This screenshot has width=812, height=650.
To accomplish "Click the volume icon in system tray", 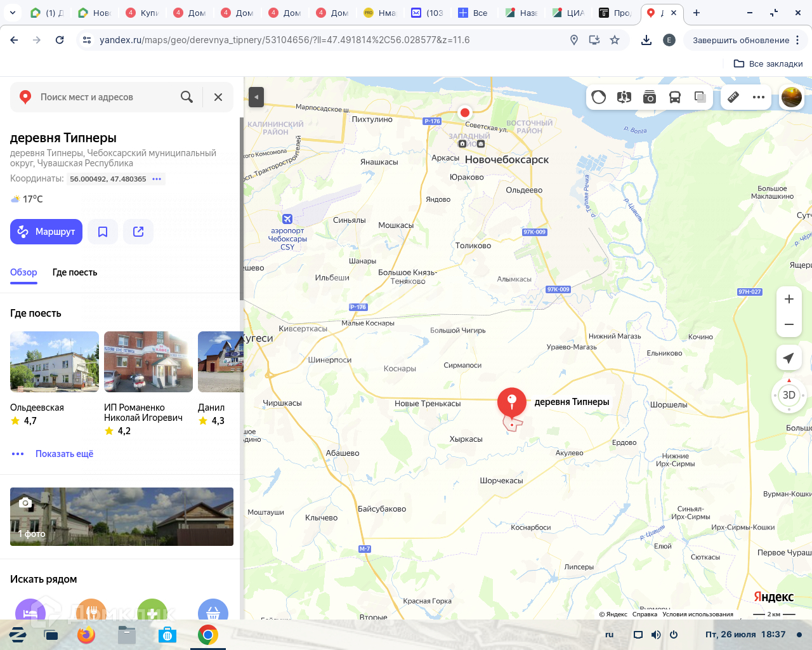I will tap(656, 635).
